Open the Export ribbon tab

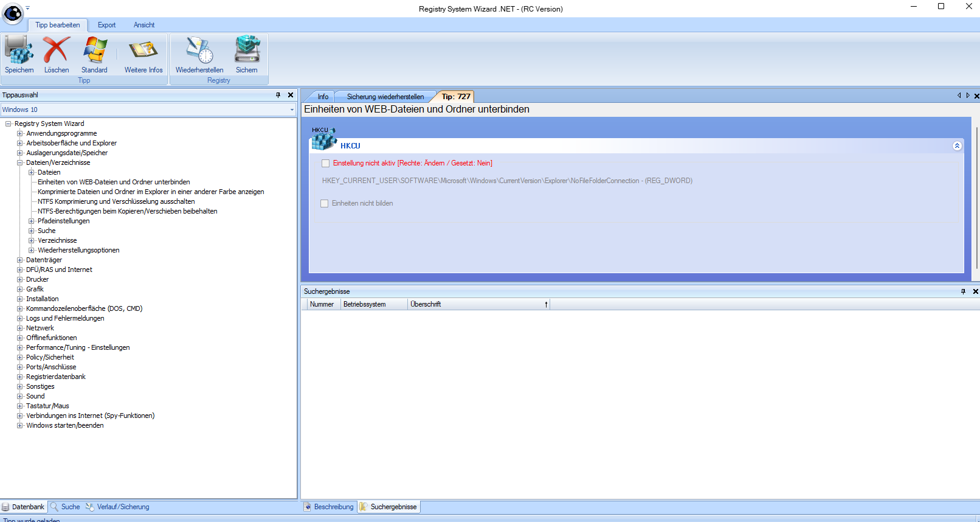106,25
